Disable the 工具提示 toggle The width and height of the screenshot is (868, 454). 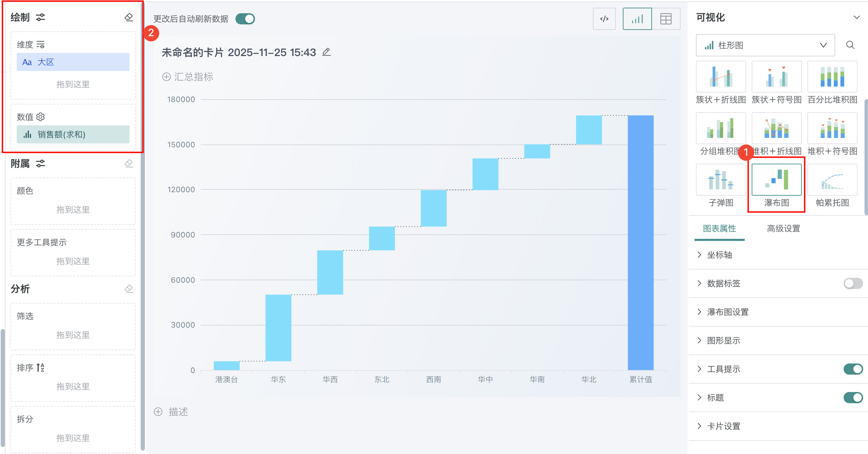coord(853,369)
